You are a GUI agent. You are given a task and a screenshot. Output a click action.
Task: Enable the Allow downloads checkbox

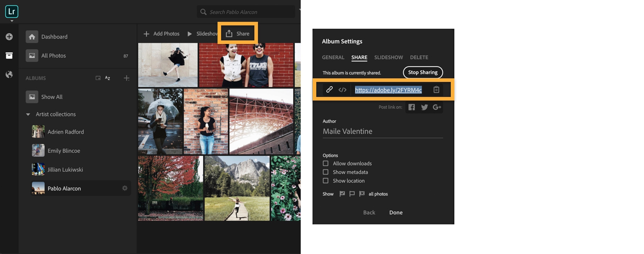[326, 163]
